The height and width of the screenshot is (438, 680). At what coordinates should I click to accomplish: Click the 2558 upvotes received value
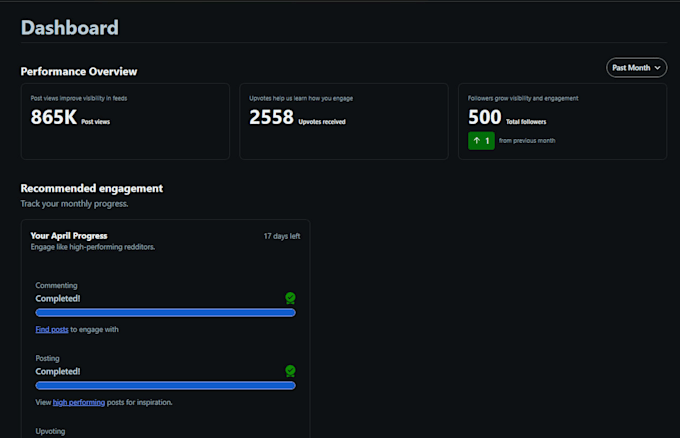[x=271, y=117]
